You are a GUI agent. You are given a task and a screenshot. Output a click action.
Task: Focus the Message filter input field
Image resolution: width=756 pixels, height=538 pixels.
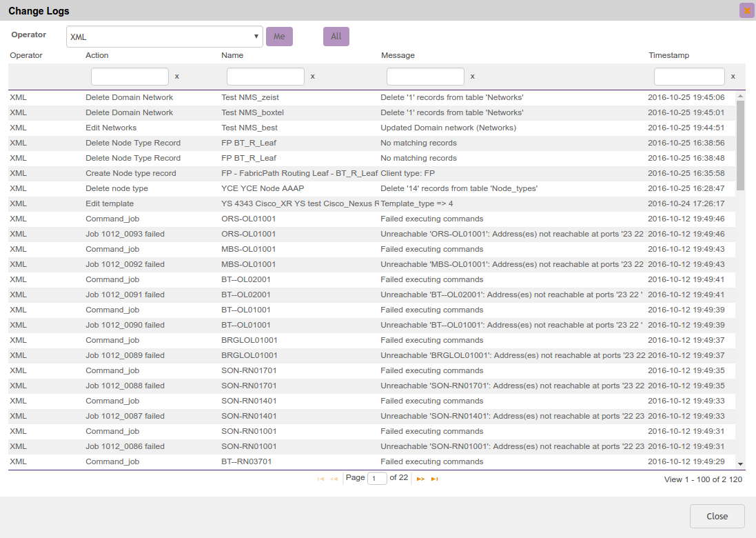[x=425, y=77]
